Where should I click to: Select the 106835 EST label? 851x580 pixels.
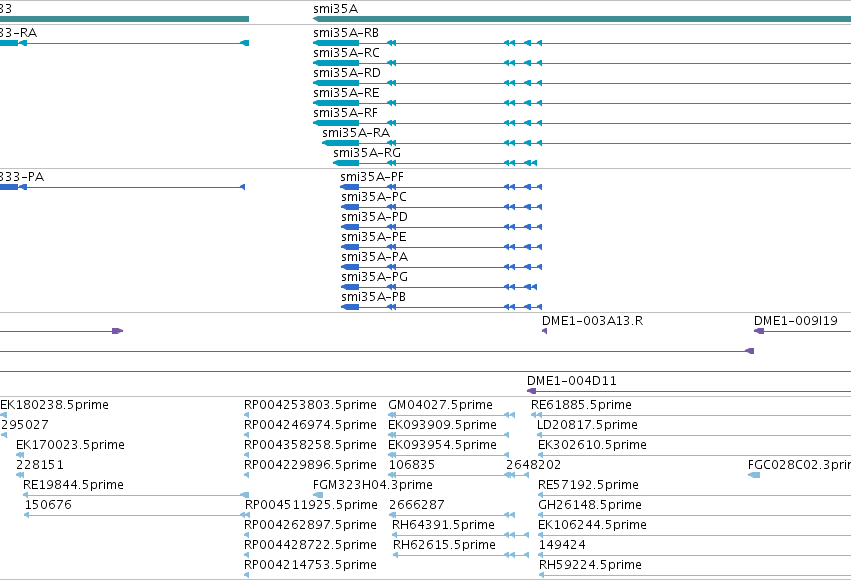[412, 465]
